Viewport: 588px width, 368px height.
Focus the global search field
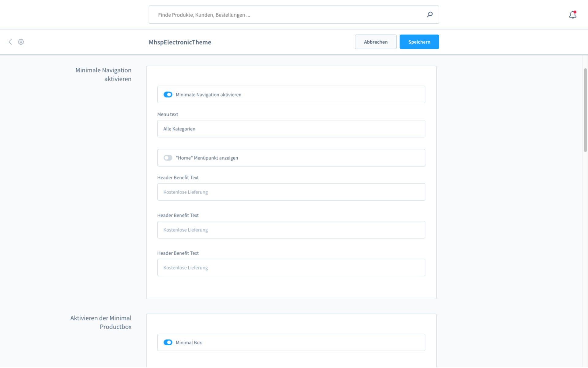click(288, 15)
